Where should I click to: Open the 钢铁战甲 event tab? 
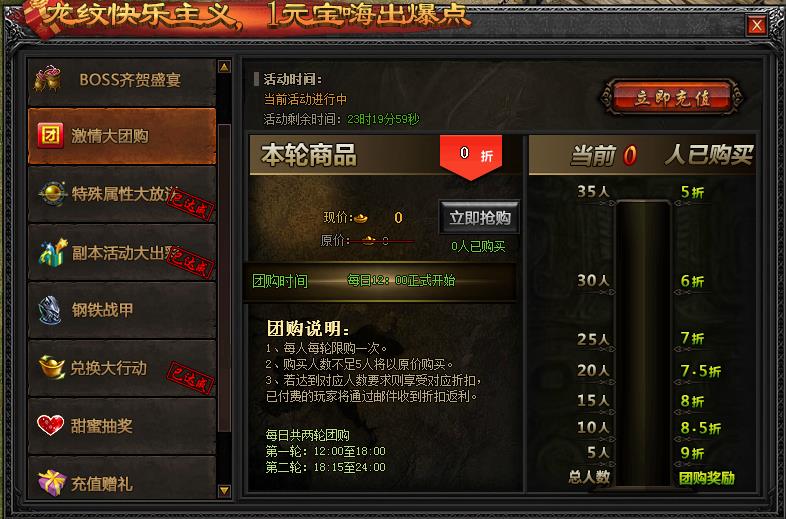pos(122,310)
